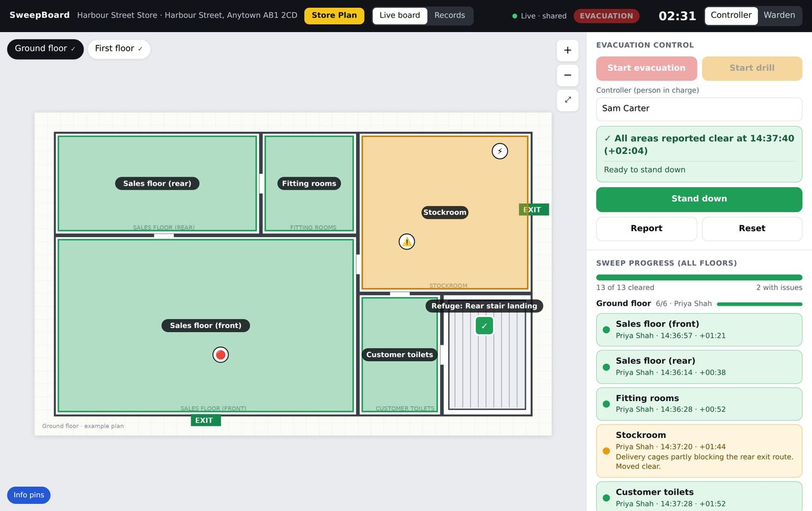Screen dimensions: 812x511
Task: Click the red EVACUATION status badge
Action: click(x=606, y=16)
